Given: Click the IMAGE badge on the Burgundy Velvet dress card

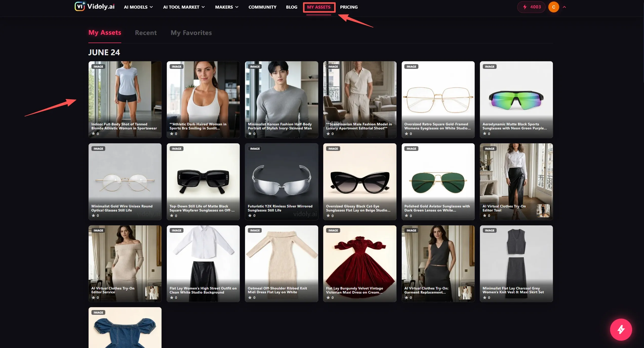Looking at the screenshot, I should pos(333,230).
